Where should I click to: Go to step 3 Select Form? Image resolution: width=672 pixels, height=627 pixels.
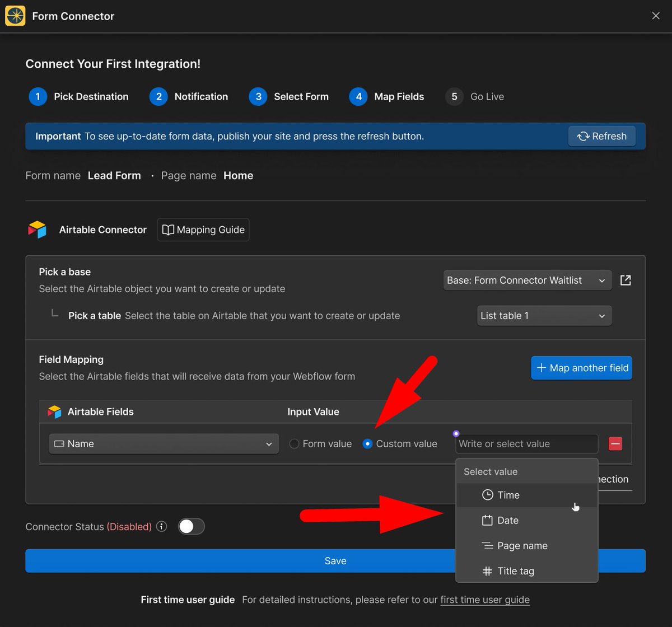(x=289, y=97)
